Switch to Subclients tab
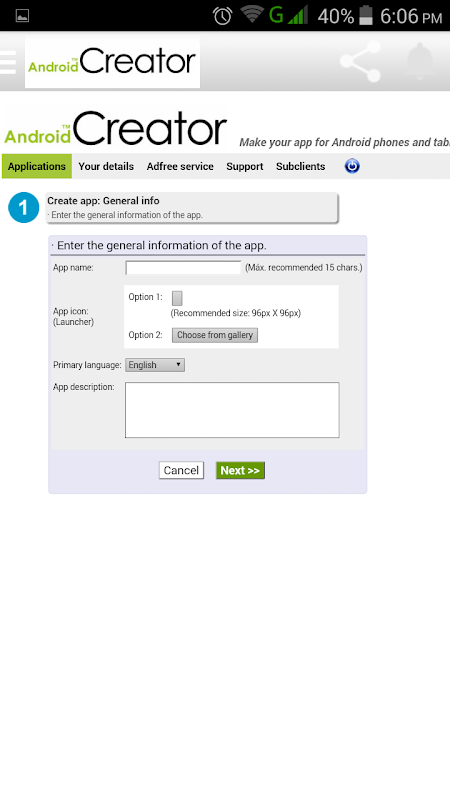 coord(301,166)
